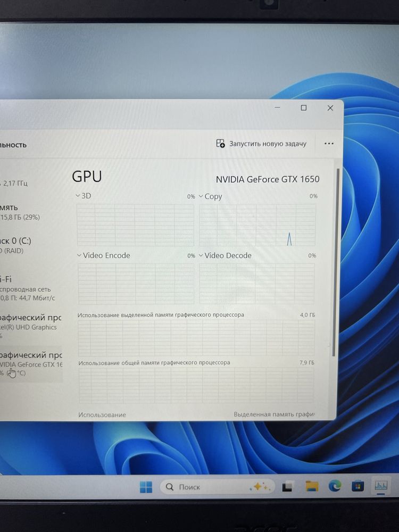Screen dimensions: 399x532
Task: Click the Copy utilization graph
Action: coord(257,225)
